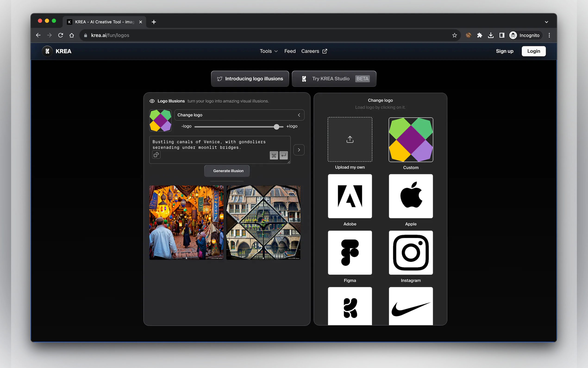Open the browser downloads icon
The image size is (588, 368).
[491, 35]
